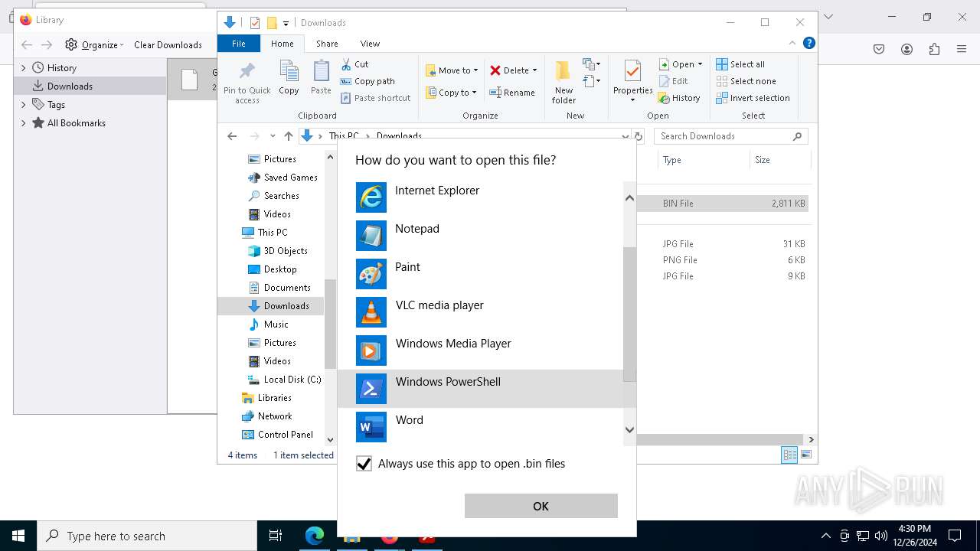Screen dimensions: 980x551
Task: Open Firefox extensions icon
Action: click(x=934, y=49)
